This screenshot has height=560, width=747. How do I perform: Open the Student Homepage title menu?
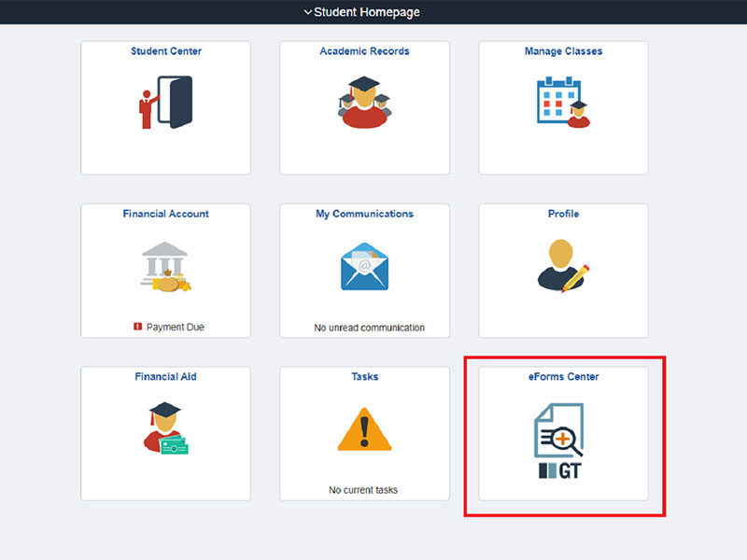[367, 12]
